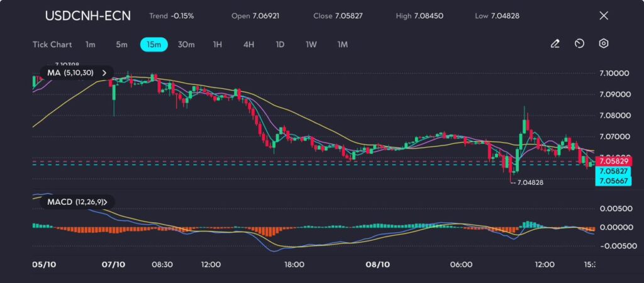Switch to Tick Chart view
This screenshot has width=644, height=283.
(52, 45)
